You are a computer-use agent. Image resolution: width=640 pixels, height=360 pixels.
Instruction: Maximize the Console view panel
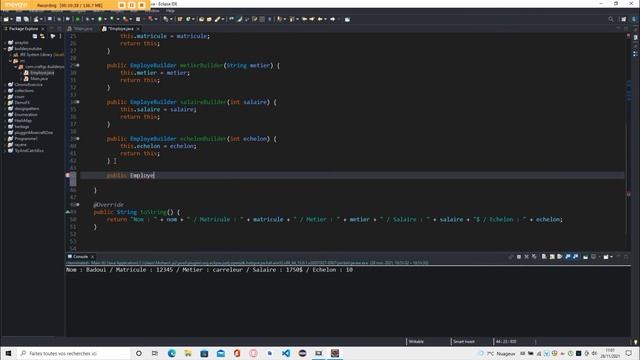pyautogui.click(x=626, y=257)
